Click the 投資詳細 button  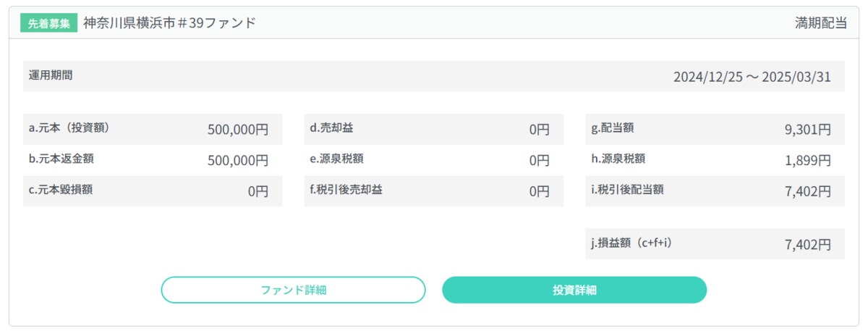pos(574,290)
